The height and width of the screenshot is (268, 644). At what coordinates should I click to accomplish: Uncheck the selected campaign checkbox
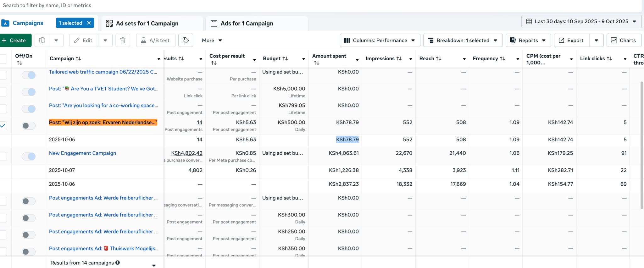[x=3, y=126]
